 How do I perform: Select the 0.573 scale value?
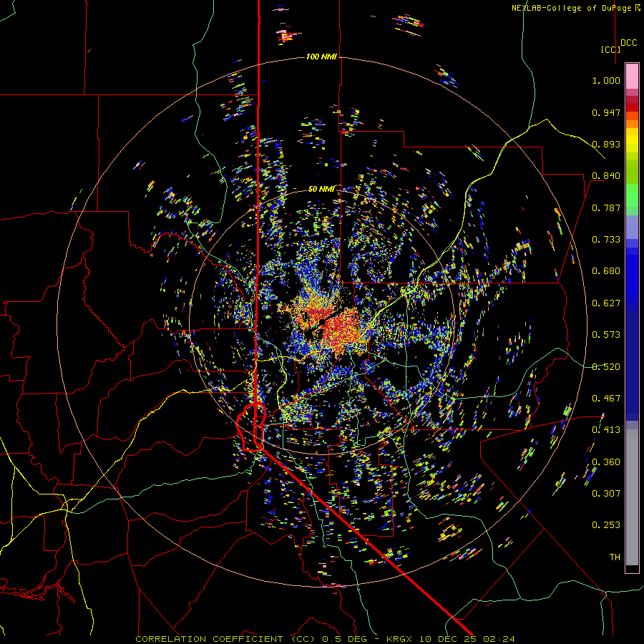[x=606, y=335]
